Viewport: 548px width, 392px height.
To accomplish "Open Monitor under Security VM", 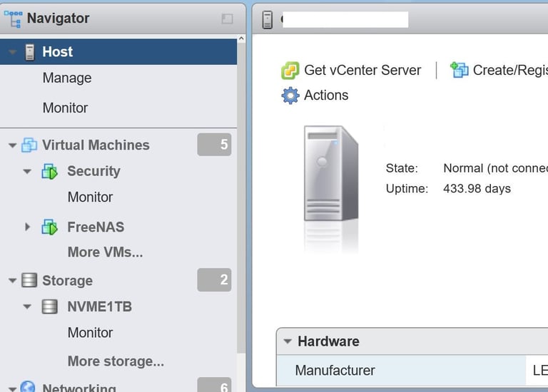I will (x=90, y=197).
